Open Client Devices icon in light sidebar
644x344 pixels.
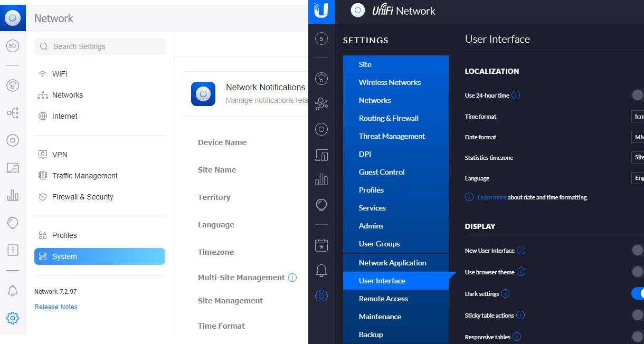13,168
